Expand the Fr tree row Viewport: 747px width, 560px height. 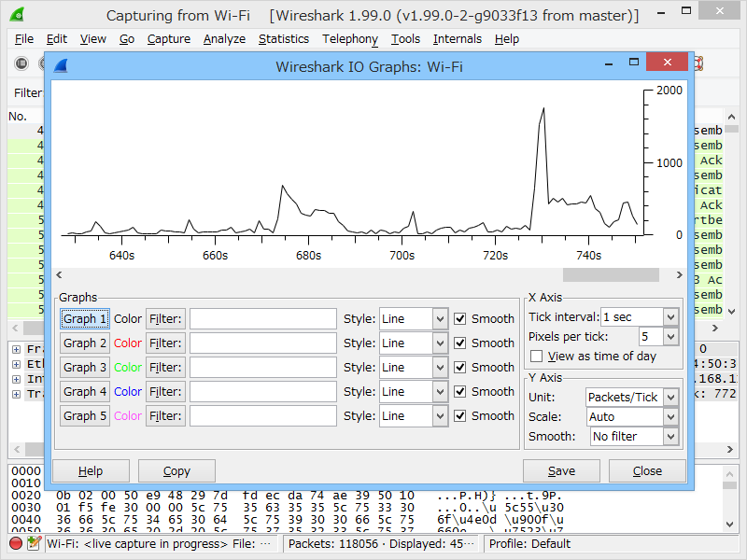[16, 349]
